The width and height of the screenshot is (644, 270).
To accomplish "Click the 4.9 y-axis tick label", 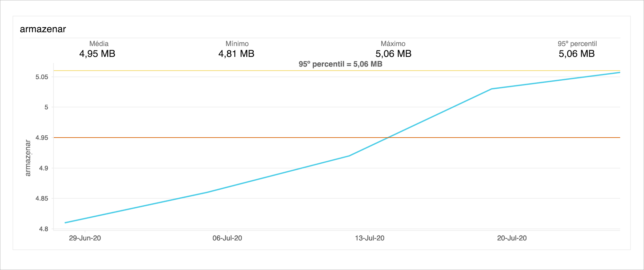I will (x=43, y=168).
